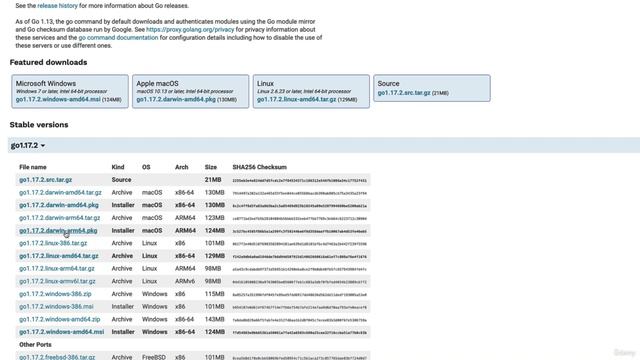
Task: Click go1.17.2.darwin-amd64.tar.gz archive link
Action: pos(60,192)
